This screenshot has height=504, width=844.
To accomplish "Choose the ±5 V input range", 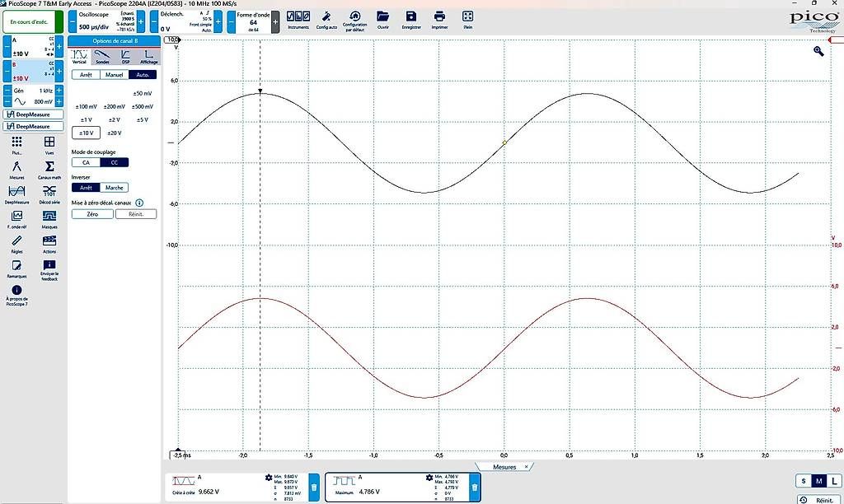I will [142, 120].
